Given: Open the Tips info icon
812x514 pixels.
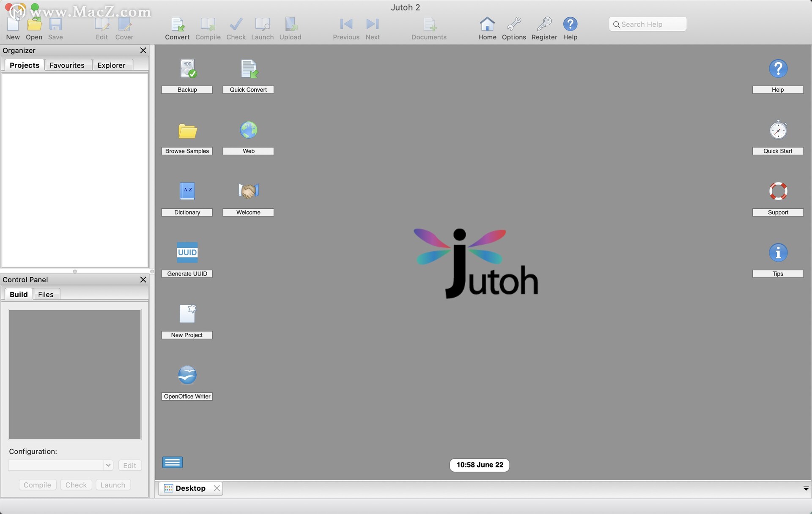Looking at the screenshot, I should (x=778, y=253).
